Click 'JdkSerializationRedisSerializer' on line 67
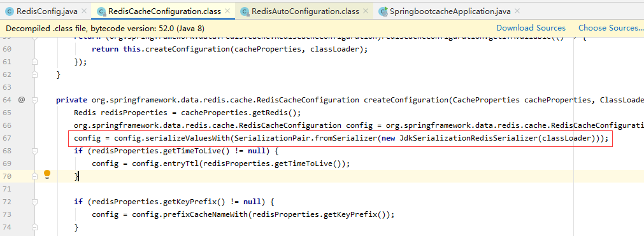Screen dimensions: 644x236 click(x=468, y=138)
